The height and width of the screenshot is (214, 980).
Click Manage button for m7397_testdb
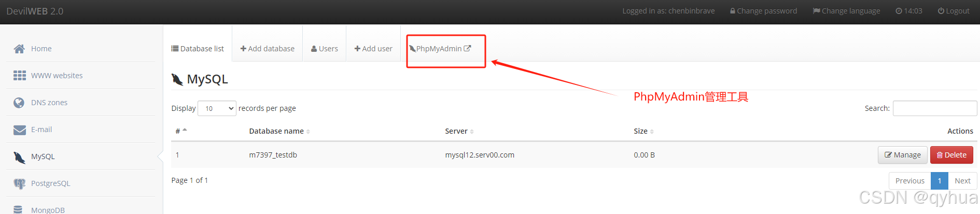(902, 155)
